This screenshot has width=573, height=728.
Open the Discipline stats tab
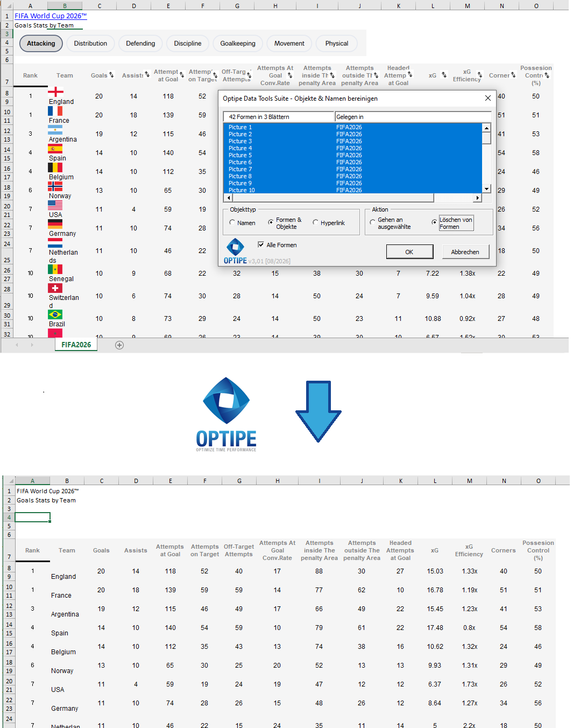coord(188,44)
